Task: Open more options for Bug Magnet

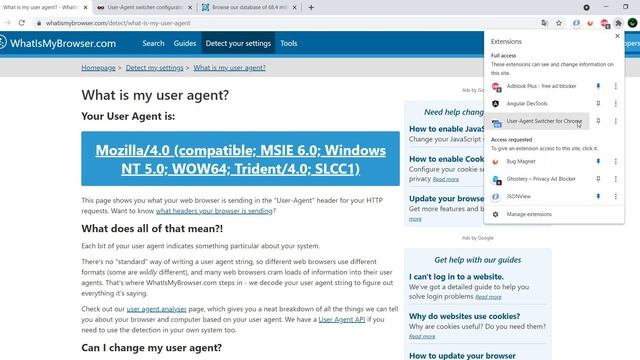Action: point(616,162)
